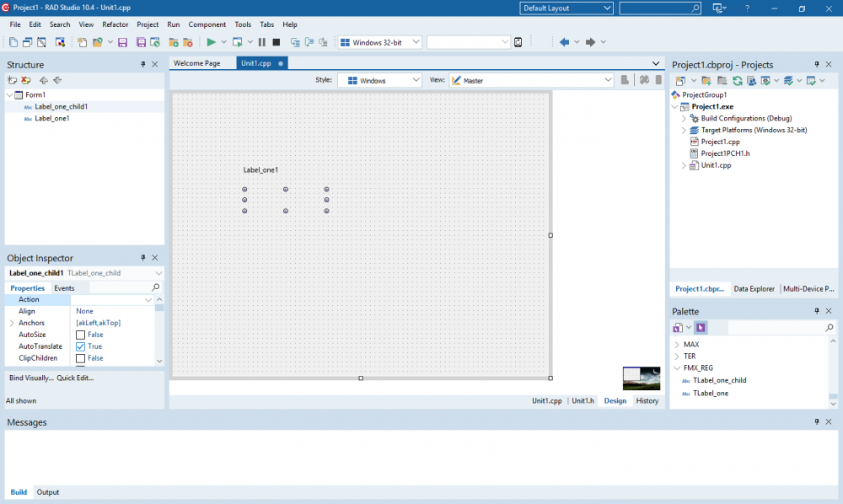Click the Add File to Project folder icon
The height and width of the screenshot is (504, 843).
pos(173,42)
